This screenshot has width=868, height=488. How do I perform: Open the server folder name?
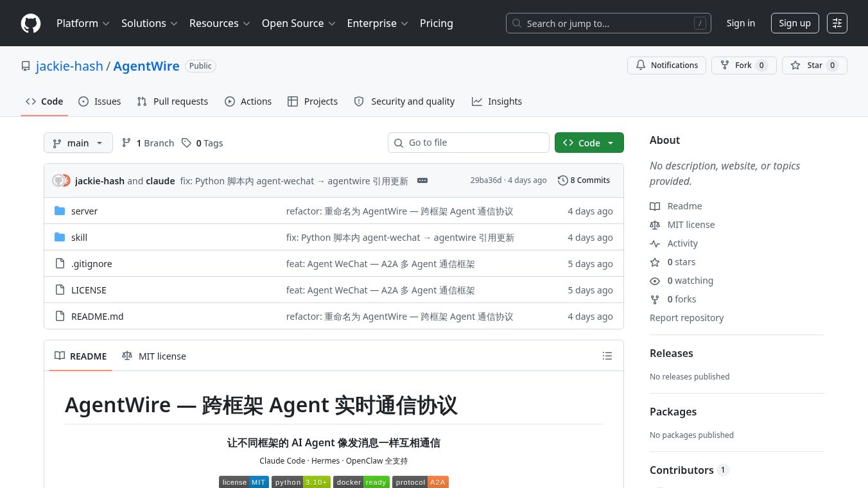(x=84, y=211)
